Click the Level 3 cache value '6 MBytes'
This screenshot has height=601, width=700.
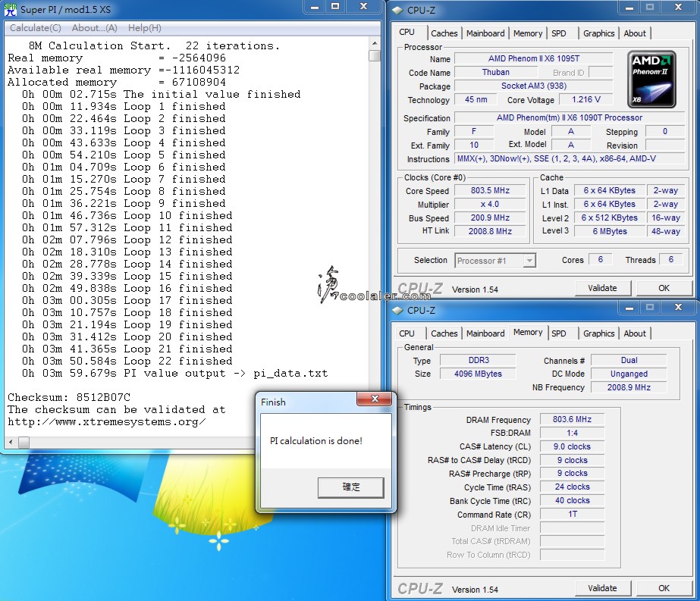[x=610, y=231]
